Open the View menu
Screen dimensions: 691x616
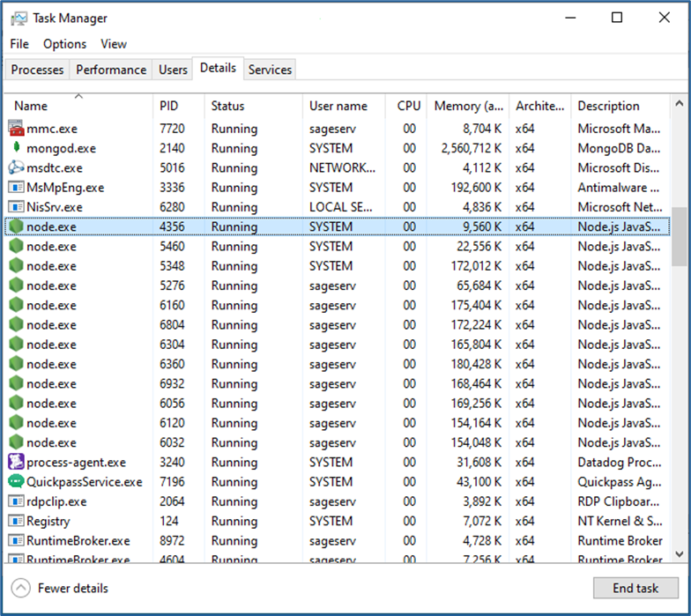pyautogui.click(x=113, y=44)
